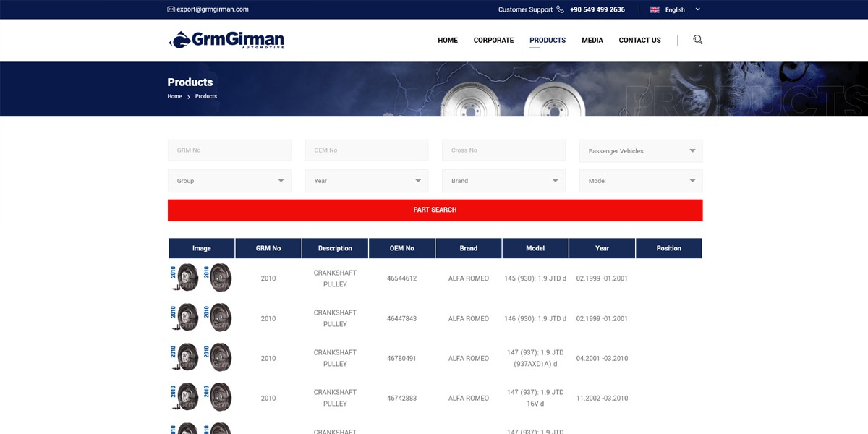This screenshot has height=434, width=868.
Task: Click OEM number 46447843
Action: tap(402, 318)
